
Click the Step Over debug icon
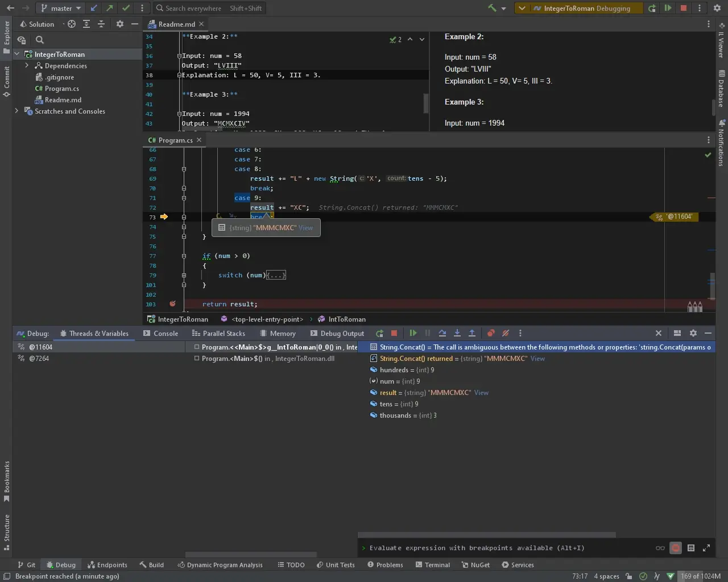coord(442,334)
